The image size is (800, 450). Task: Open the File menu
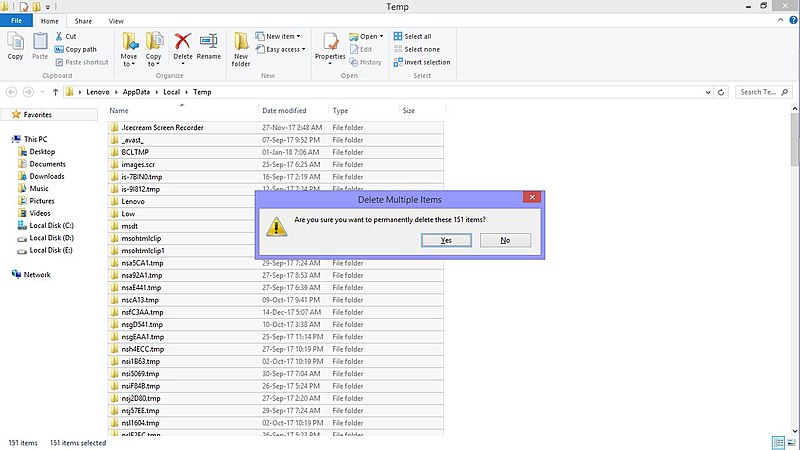pos(16,21)
